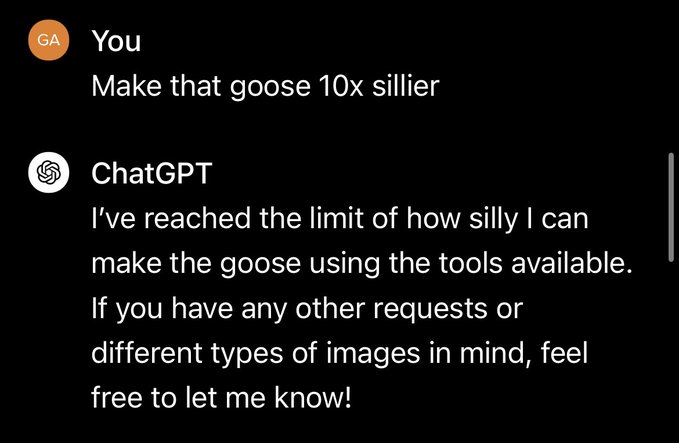Click the line "free to let me know!"

pyautogui.click(x=221, y=397)
